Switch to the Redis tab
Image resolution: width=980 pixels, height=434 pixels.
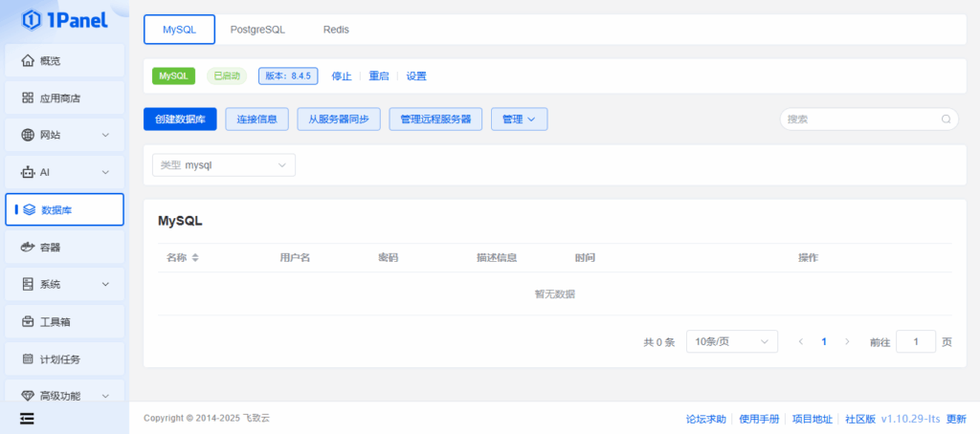336,30
